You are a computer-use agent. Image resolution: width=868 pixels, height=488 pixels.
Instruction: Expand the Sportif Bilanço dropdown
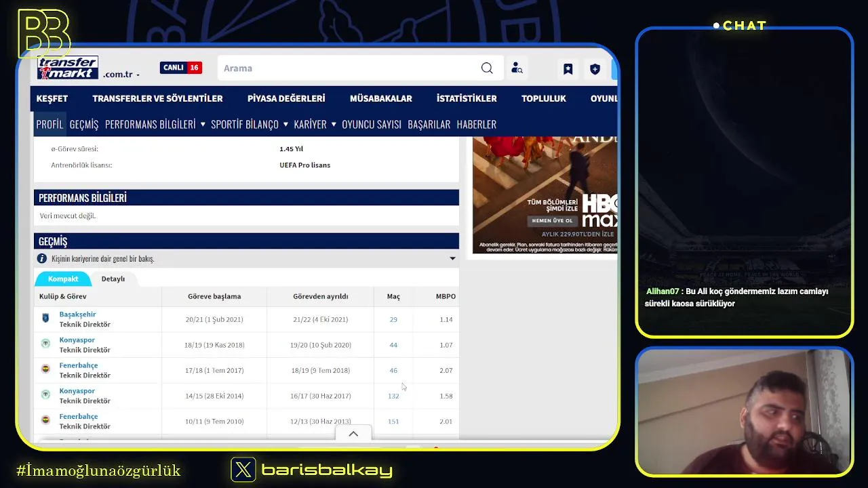[285, 124]
